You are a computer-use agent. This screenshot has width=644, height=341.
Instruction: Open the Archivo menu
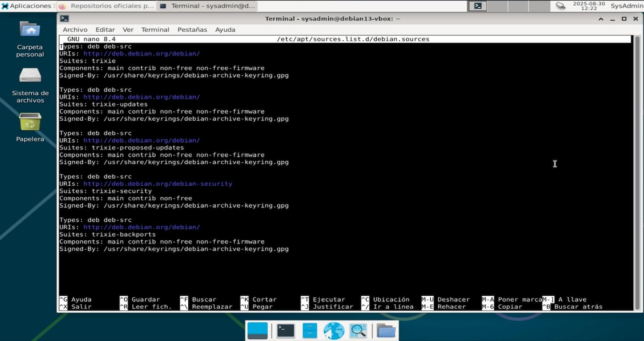click(75, 30)
